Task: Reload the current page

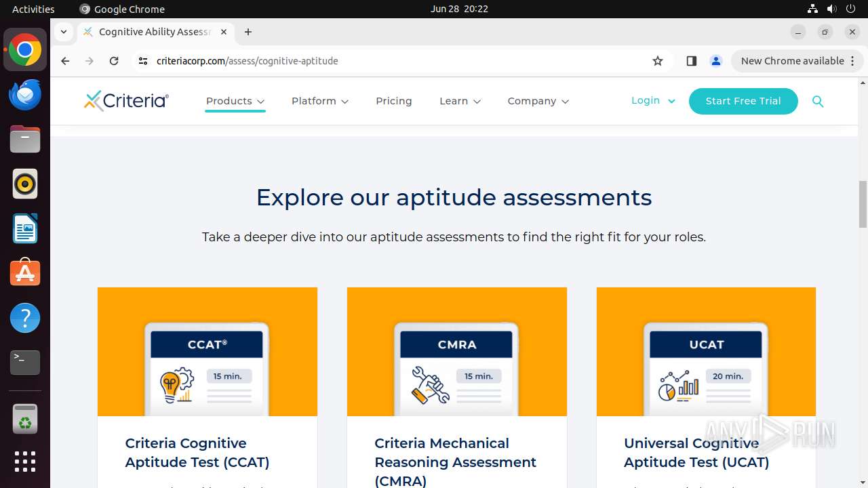Action: click(x=114, y=61)
